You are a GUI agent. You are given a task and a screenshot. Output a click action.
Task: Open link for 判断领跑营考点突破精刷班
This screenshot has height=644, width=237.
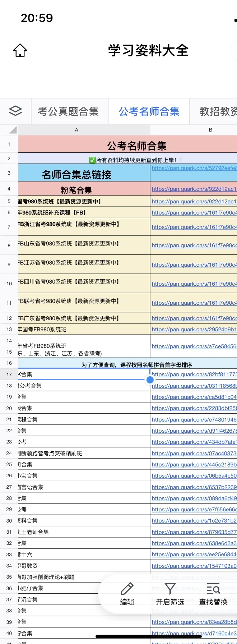194,454
